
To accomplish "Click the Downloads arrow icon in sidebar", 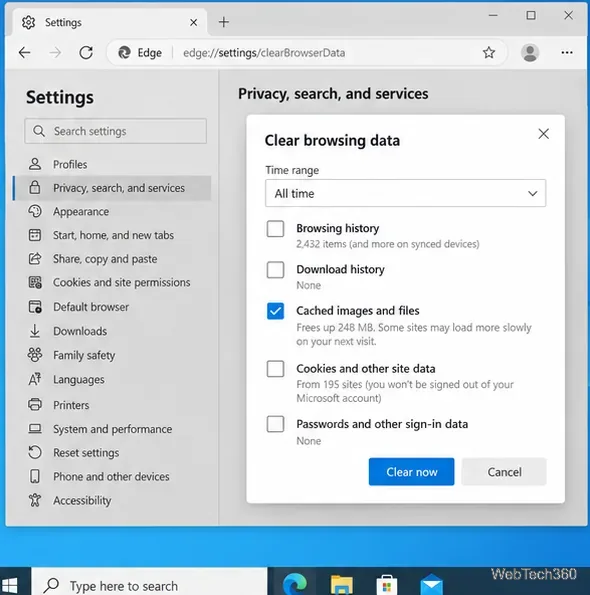I will (35, 331).
